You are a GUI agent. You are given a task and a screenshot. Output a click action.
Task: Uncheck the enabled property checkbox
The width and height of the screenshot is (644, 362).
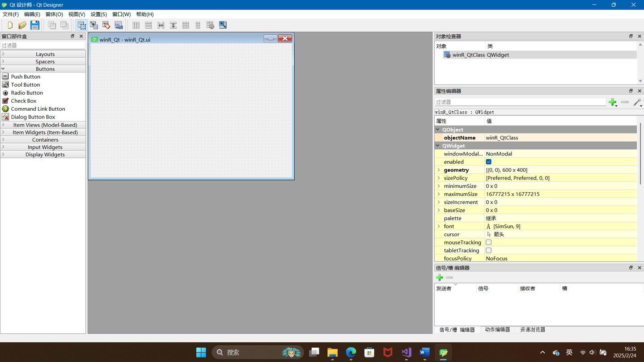488,161
